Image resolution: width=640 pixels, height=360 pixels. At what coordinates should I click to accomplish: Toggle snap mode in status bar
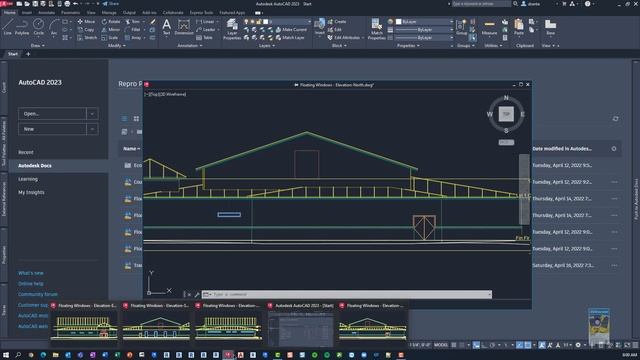click(x=462, y=345)
